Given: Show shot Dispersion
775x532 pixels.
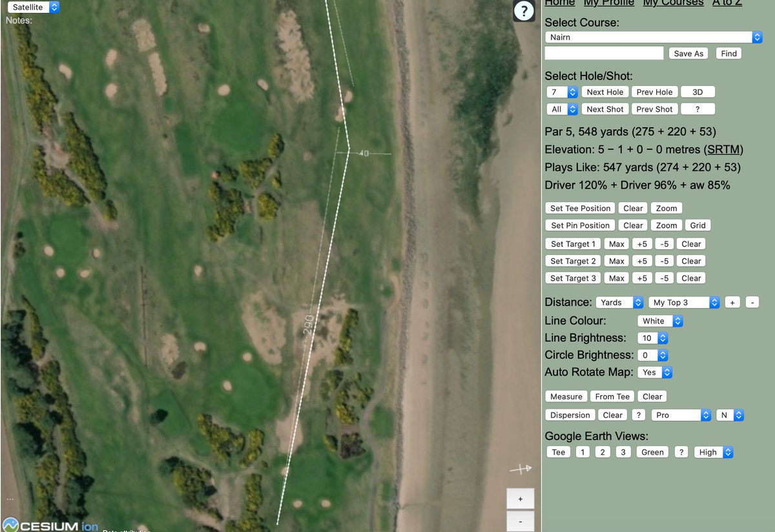Looking at the screenshot, I should click(570, 415).
